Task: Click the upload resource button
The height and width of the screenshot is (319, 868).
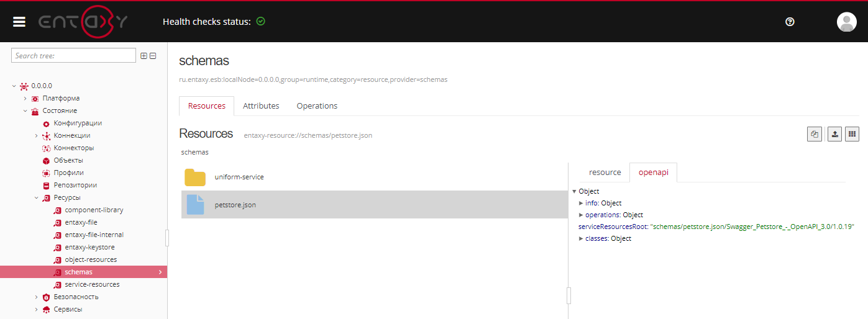Action: click(x=834, y=134)
